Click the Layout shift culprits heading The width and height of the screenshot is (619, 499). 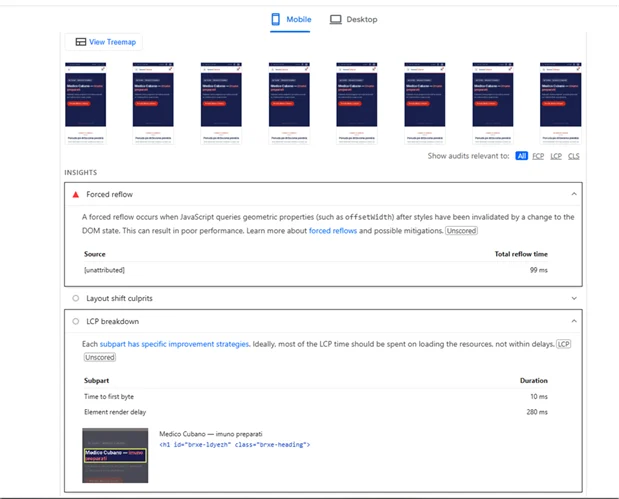pyautogui.click(x=119, y=298)
